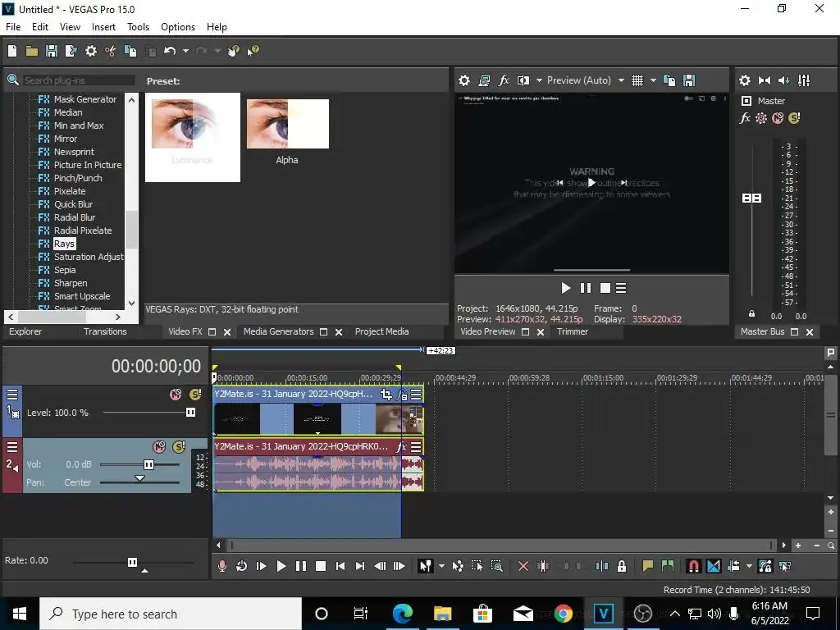Screen dimensions: 840x630
Task: Copy snapshot to clipboard icon
Action: click(x=669, y=80)
